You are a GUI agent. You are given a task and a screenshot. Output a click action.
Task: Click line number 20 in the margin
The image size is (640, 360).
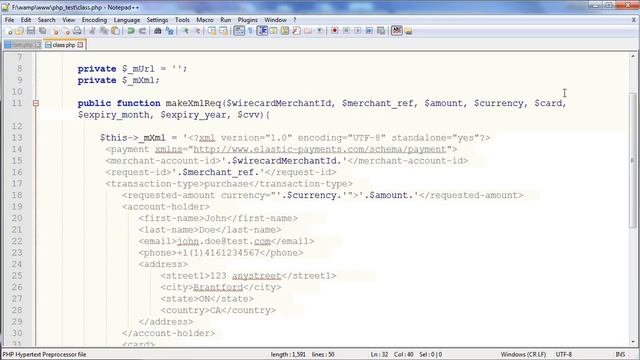(x=17, y=218)
